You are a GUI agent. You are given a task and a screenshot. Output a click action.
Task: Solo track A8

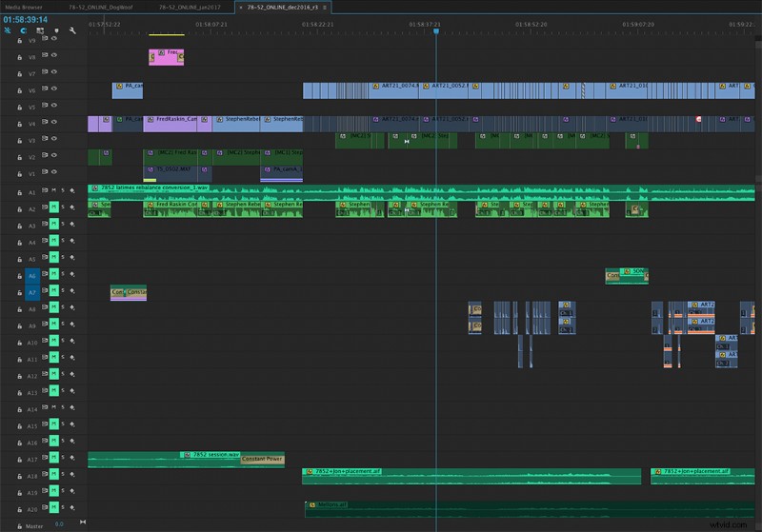(63, 307)
